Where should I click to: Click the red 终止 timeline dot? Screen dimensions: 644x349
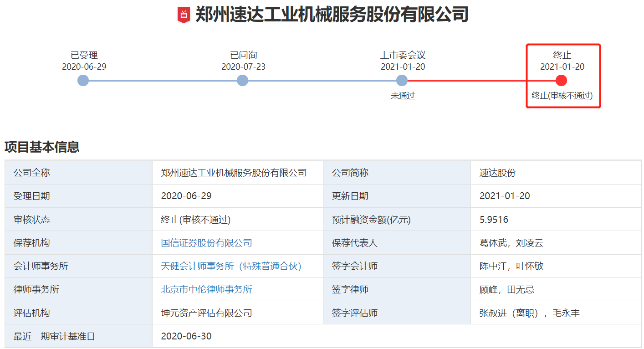(561, 81)
